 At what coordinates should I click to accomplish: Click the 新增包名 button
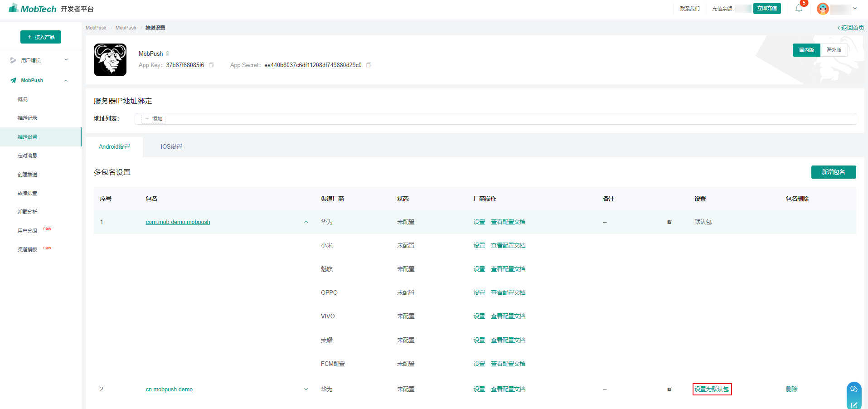tap(834, 172)
